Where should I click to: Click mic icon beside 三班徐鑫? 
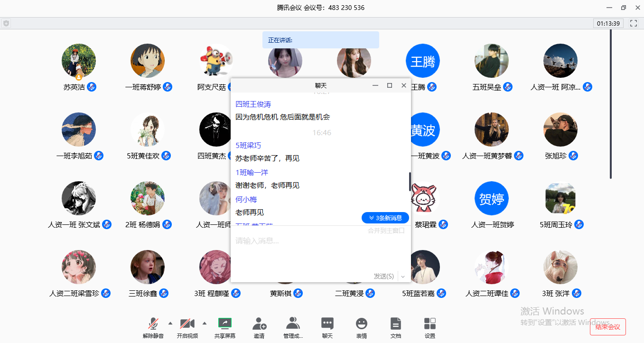pos(164,293)
